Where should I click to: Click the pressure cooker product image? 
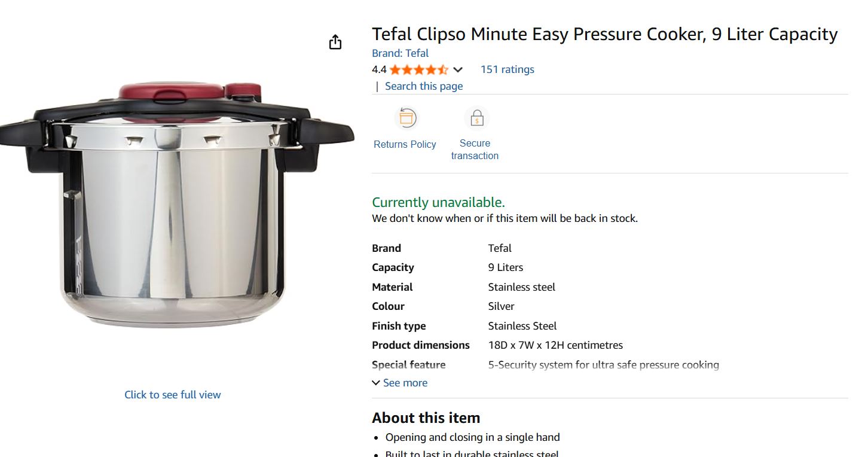pyautogui.click(x=173, y=215)
